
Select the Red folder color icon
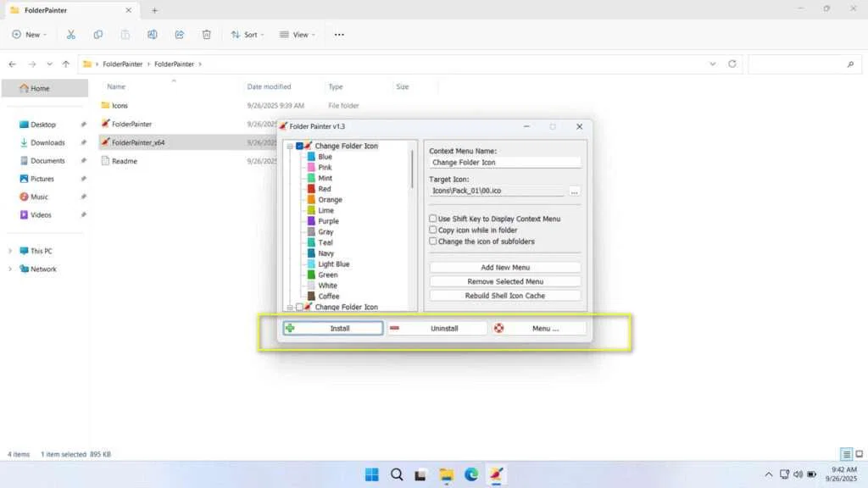pyautogui.click(x=311, y=189)
